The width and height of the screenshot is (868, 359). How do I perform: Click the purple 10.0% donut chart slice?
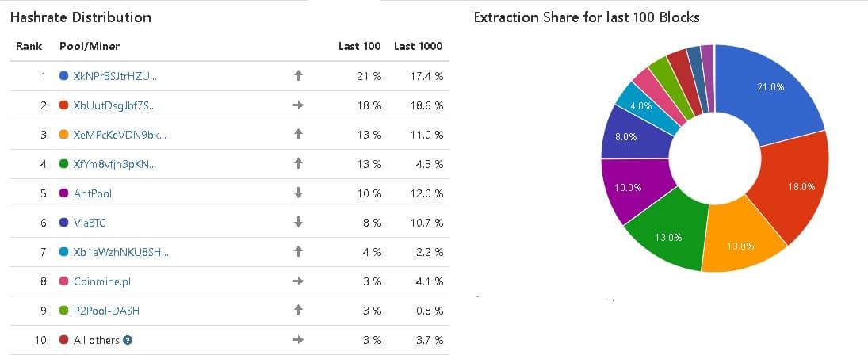(630, 186)
